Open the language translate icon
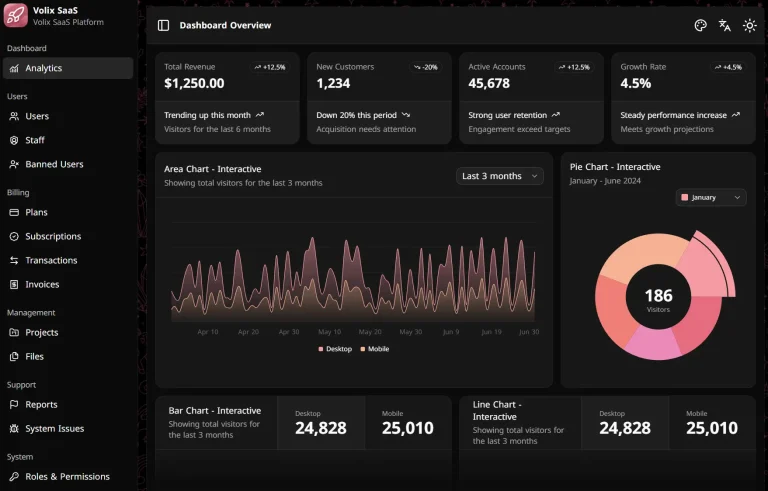Viewport: 768px width, 491px height. [724, 25]
